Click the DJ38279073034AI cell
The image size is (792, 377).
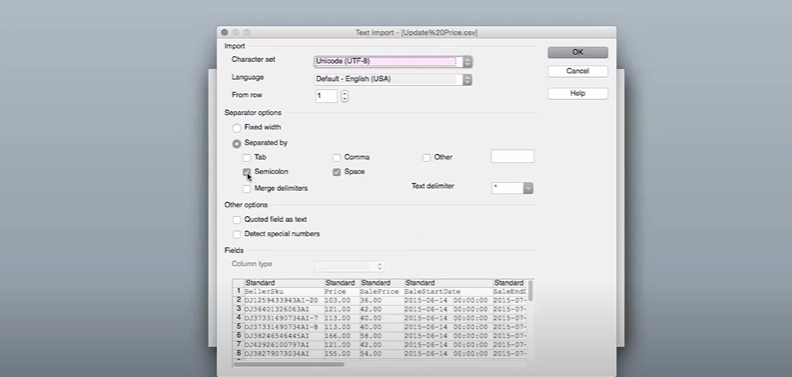pyautogui.click(x=284, y=354)
